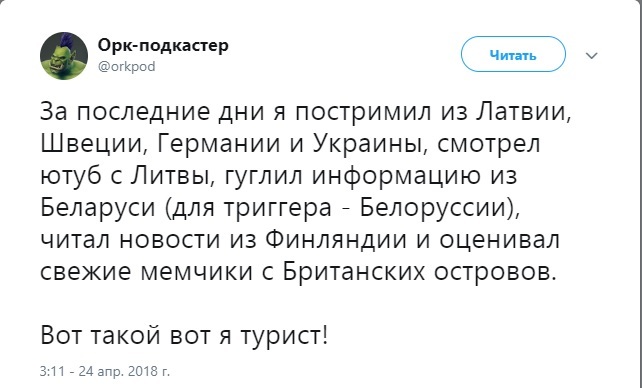The width and height of the screenshot is (642, 388).
Task: Click the phrase 'Британских островов' in the tweet
Action: (x=420, y=272)
